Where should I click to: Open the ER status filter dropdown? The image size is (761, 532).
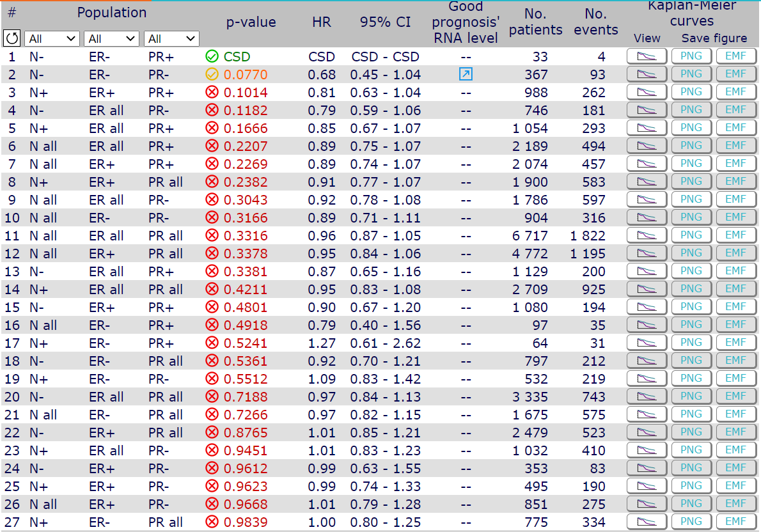(111, 39)
